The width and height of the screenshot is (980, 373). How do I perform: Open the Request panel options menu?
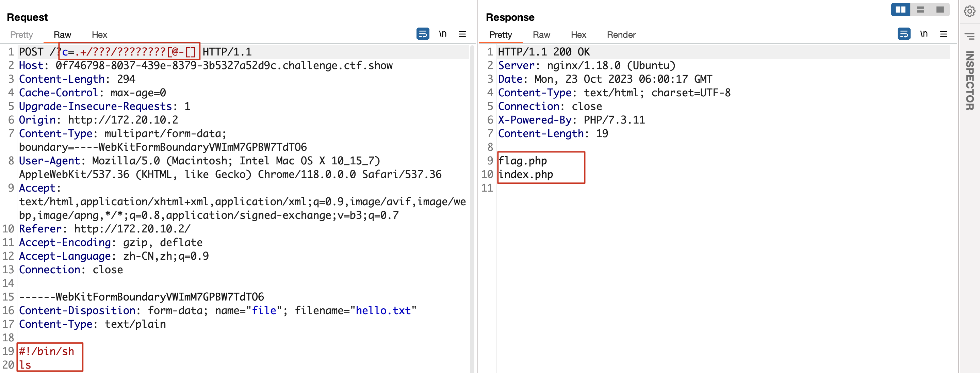coord(462,34)
